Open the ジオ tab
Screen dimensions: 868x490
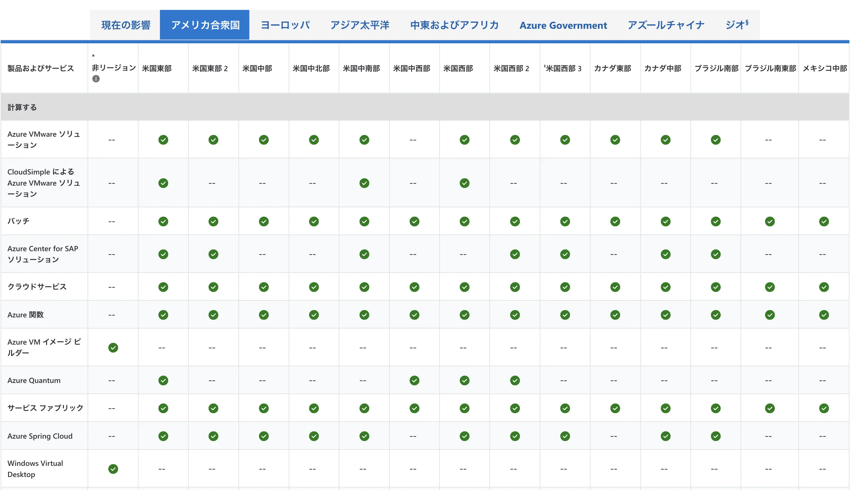737,25
